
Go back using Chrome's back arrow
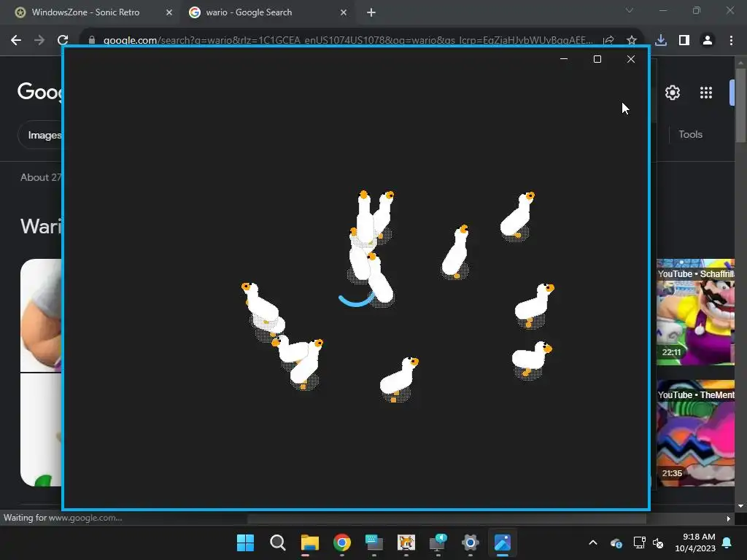16,41
